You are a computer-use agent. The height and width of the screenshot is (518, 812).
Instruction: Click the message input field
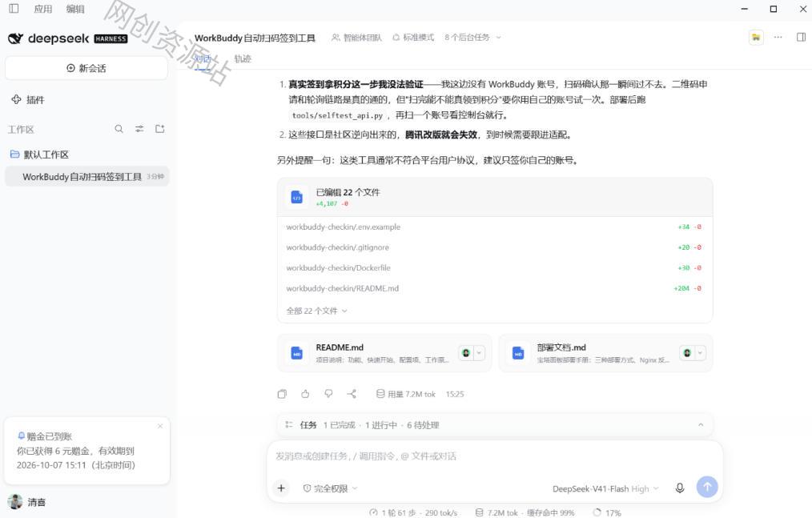pos(495,456)
